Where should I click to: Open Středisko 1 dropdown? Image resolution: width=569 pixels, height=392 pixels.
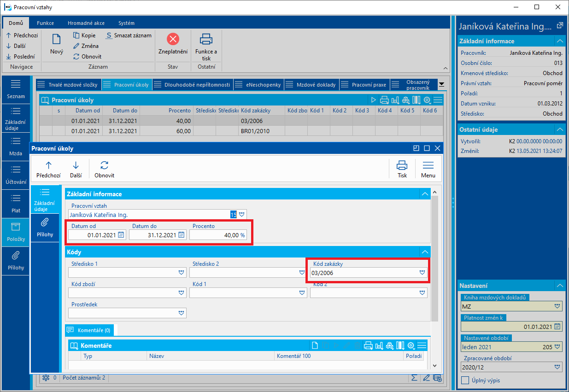[x=181, y=273]
